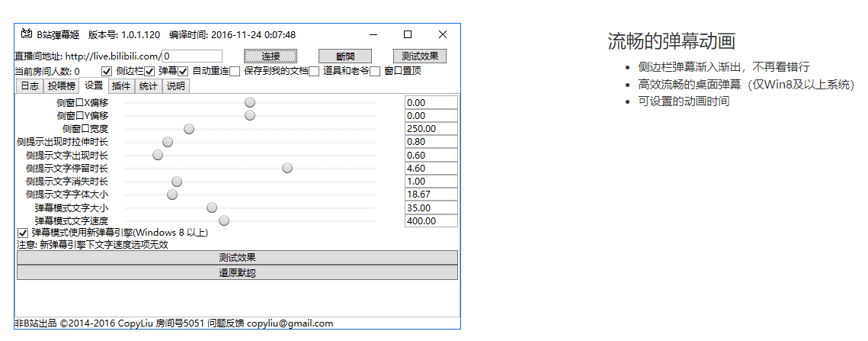Click the value box showing 0.80
This screenshot has height=341, width=868.
[431, 142]
